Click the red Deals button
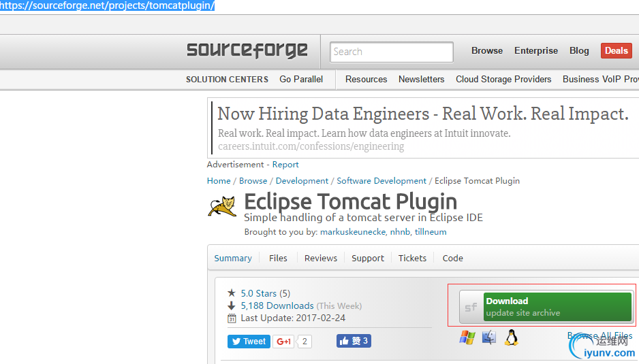This screenshot has width=639, height=364. tap(616, 50)
